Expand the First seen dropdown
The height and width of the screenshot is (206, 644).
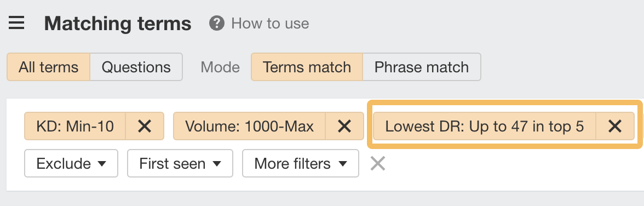coord(180,164)
